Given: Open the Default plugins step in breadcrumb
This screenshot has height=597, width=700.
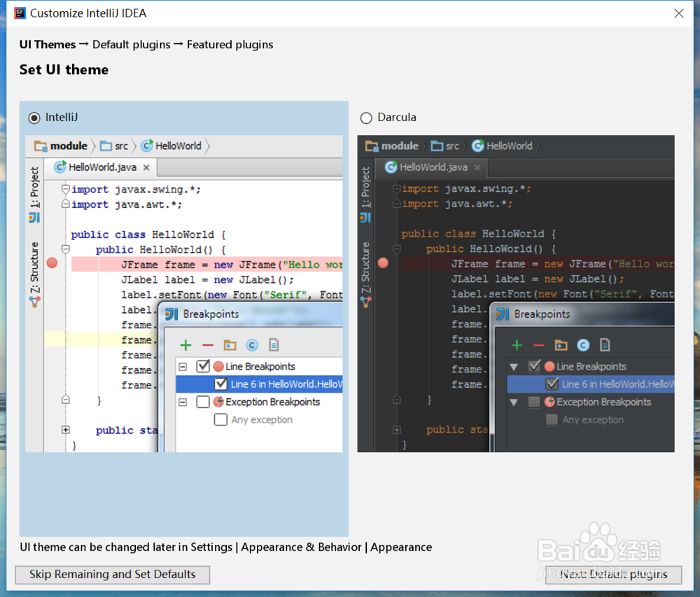Looking at the screenshot, I should click(132, 45).
